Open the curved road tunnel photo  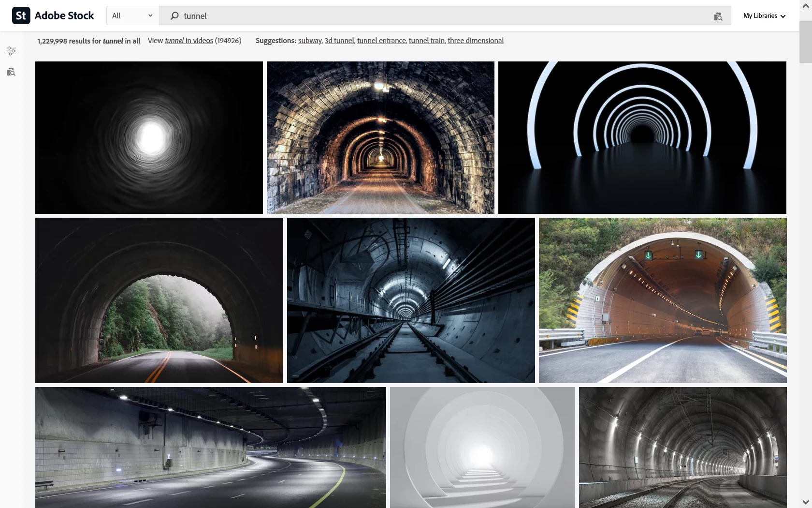[x=211, y=448]
